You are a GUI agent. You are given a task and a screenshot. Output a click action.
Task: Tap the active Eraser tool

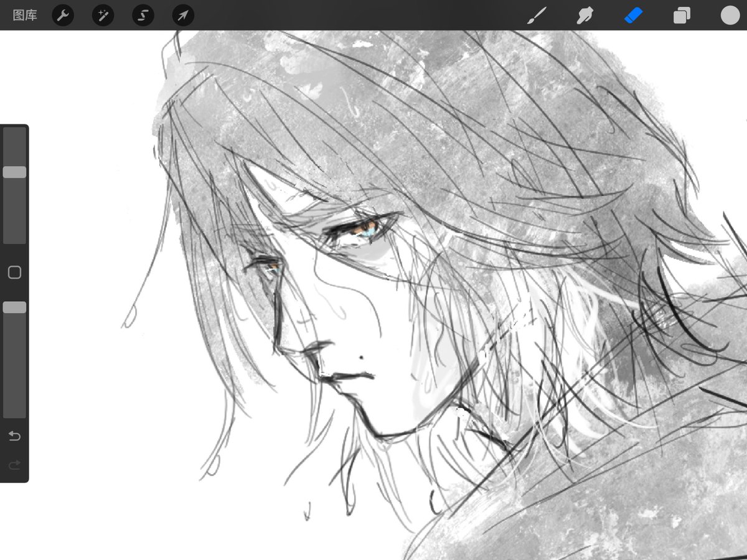[x=633, y=15]
